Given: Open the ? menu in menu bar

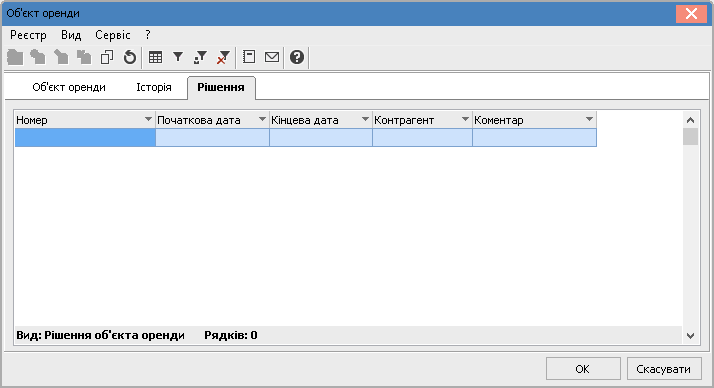Looking at the screenshot, I should [148, 35].
